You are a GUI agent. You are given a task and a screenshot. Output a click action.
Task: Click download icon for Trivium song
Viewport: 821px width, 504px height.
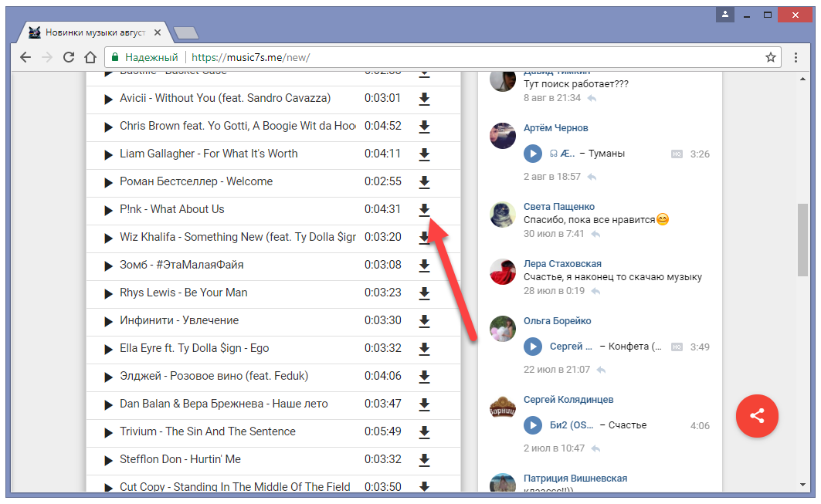(x=424, y=432)
